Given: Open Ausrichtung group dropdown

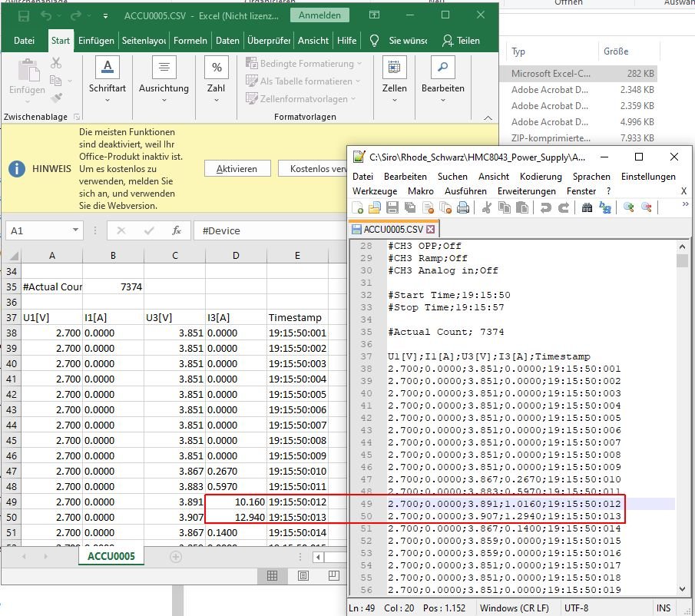Looking at the screenshot, I should pyautogui.click(x=164, y=100).
